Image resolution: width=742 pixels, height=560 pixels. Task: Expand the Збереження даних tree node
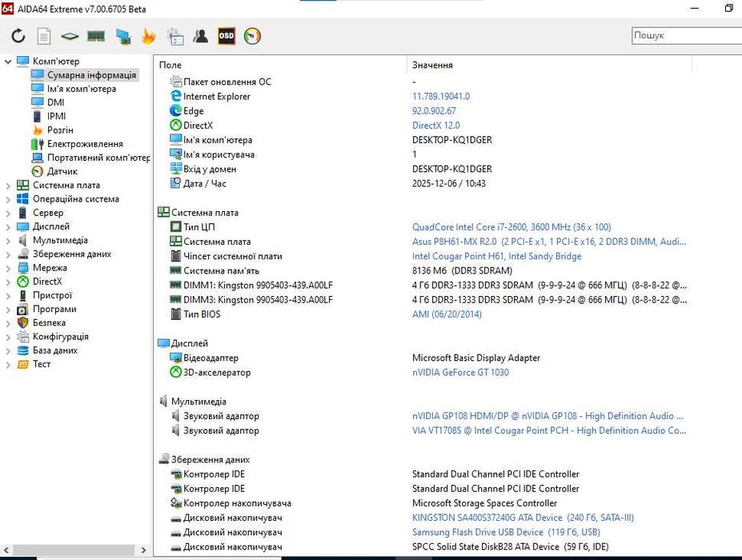pos(8,254)
